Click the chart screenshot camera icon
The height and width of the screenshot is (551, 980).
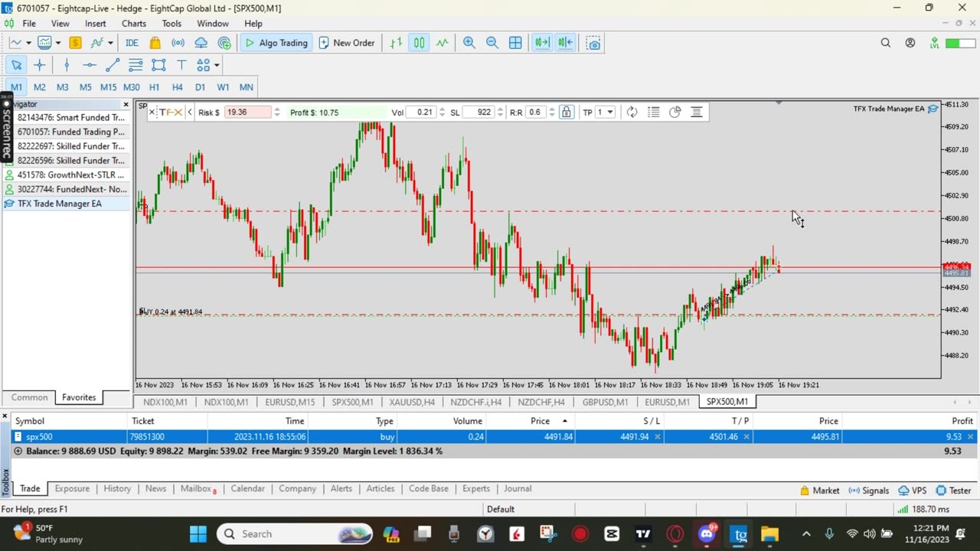[593, 43]
